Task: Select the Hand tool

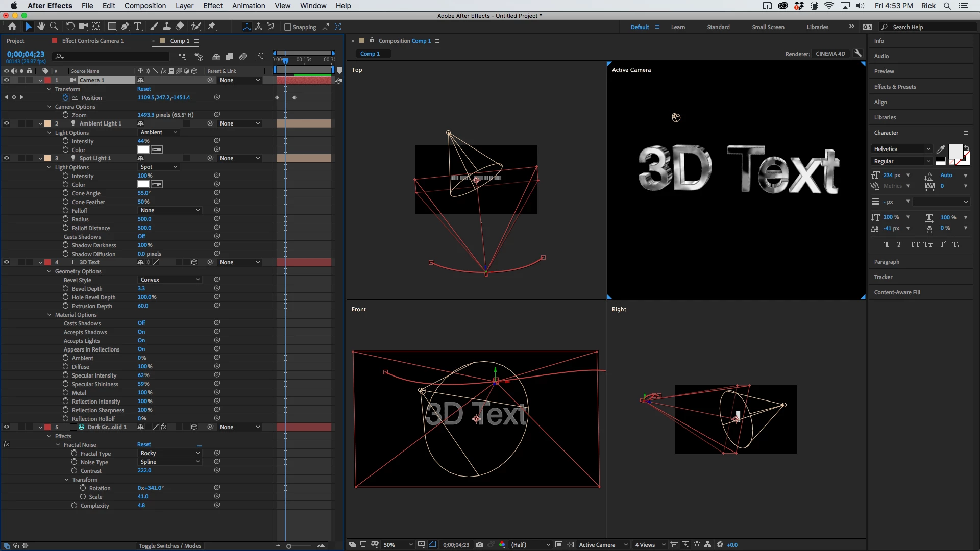Action: pyautogui.click(x=41, y=27)
